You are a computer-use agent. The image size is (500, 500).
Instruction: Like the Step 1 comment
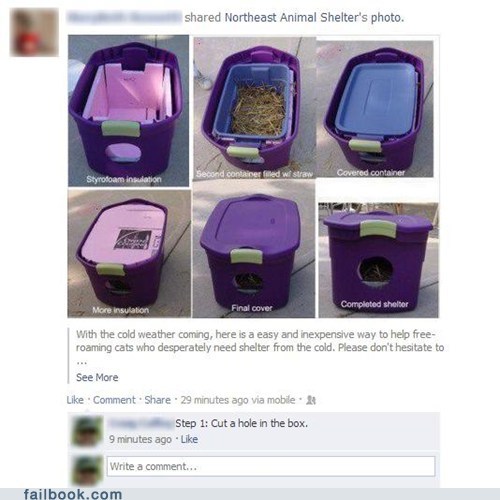(x=189, y=439)
